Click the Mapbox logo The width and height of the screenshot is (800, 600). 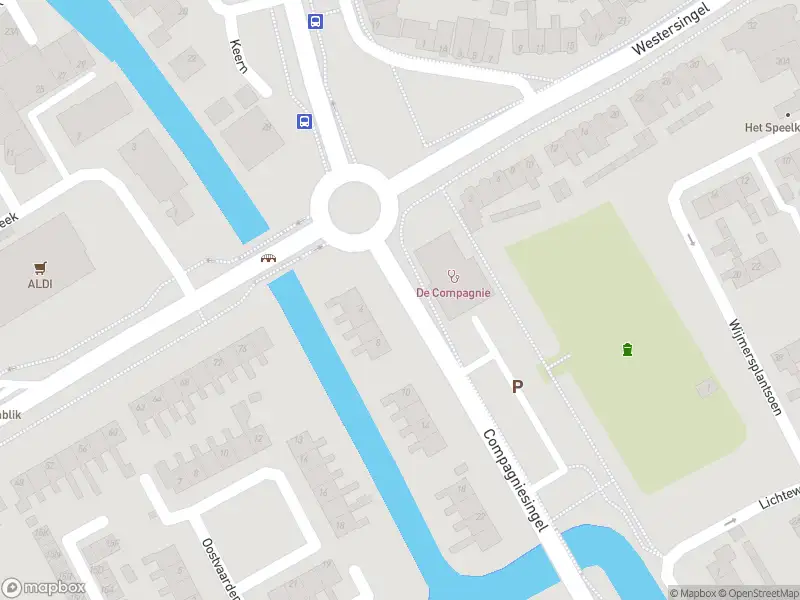click(x=43, y=587)
